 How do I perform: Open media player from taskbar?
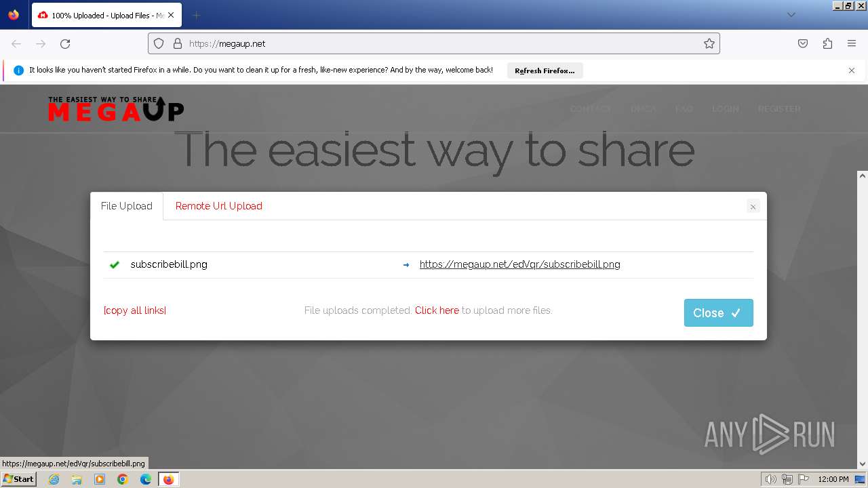pos(100,479)
